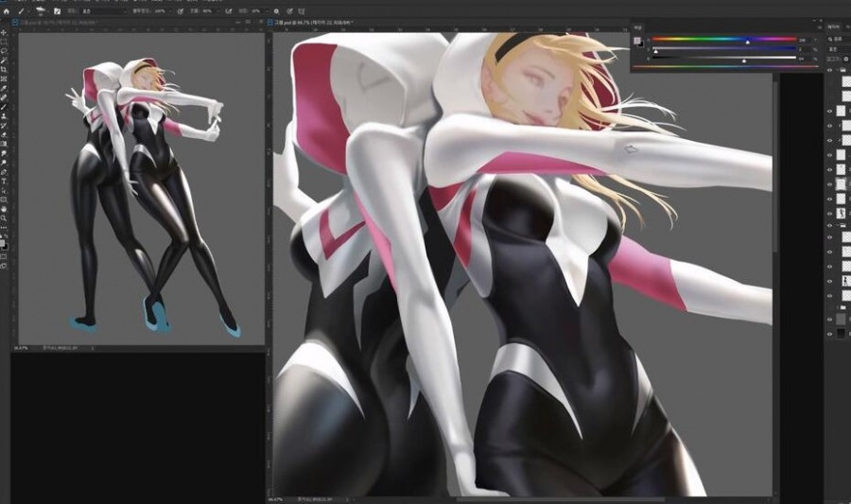Hide the second layer group
Screen dimensions: 851x504
click(829, 226)
